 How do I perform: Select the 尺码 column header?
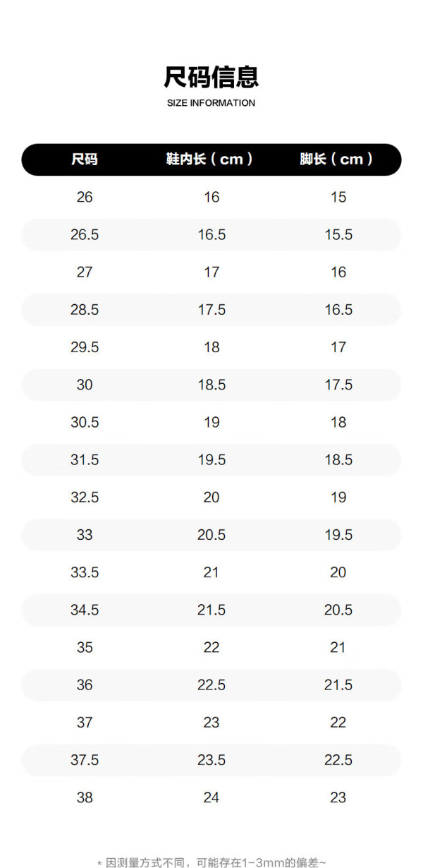85,159
